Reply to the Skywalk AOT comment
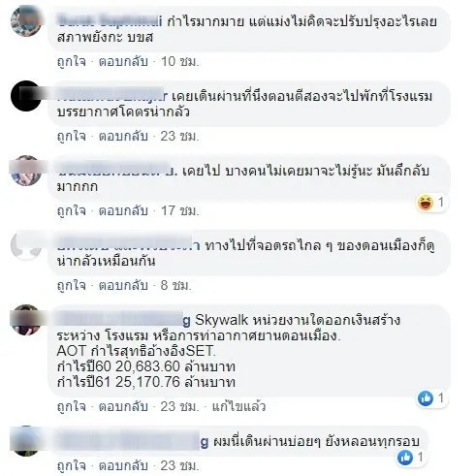475x476 pixels. (x=123, y=406)
